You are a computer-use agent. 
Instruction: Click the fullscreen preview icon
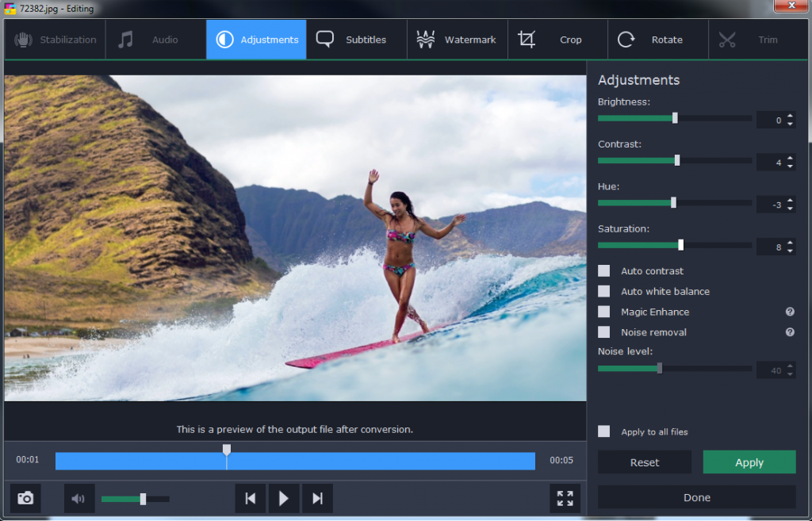tap(565, 498)
